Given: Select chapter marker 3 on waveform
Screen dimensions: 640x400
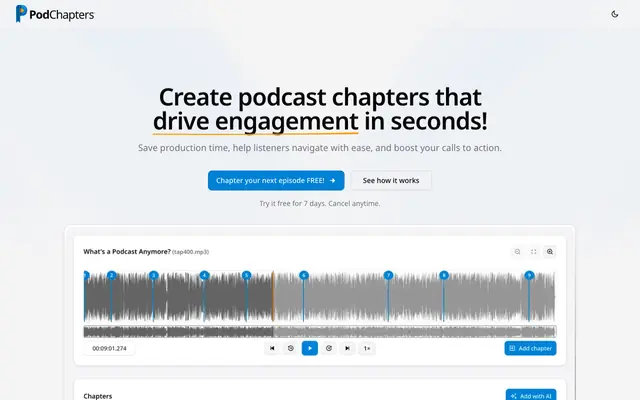Looking at the screenshot, I should (153, 276).
